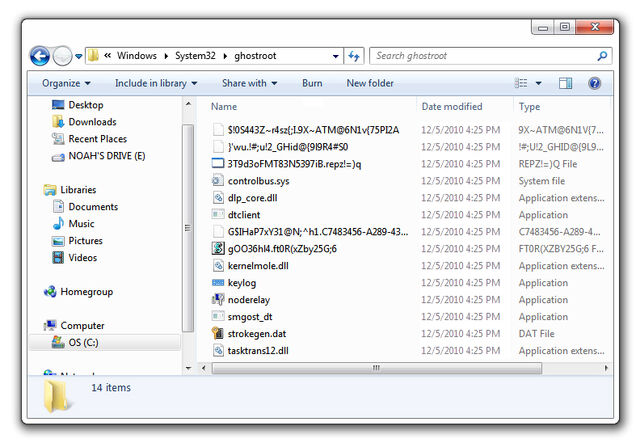Open the Organize menu
Screen dimensions: 640x443
(66, 83)
